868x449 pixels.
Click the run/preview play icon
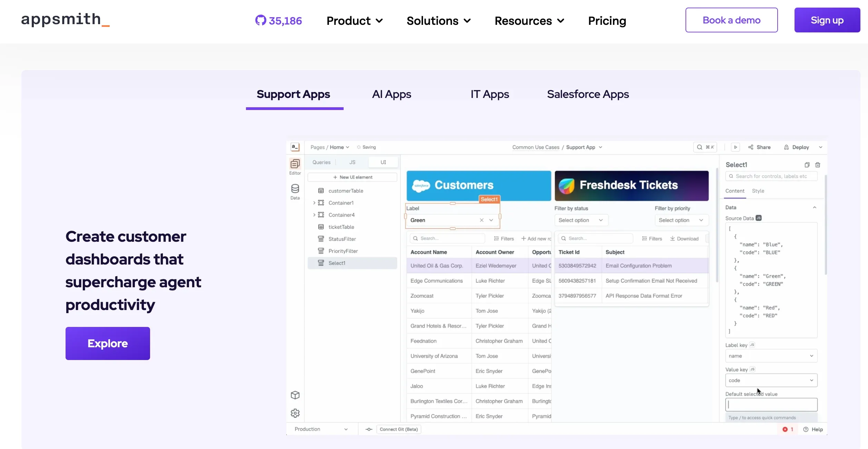pos(735,147)
